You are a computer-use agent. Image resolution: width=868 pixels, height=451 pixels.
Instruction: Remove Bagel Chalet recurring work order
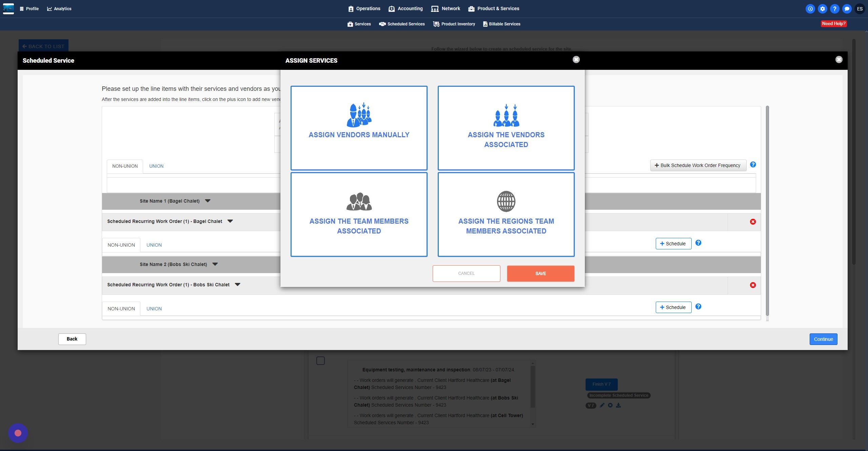tap(753, 222)
